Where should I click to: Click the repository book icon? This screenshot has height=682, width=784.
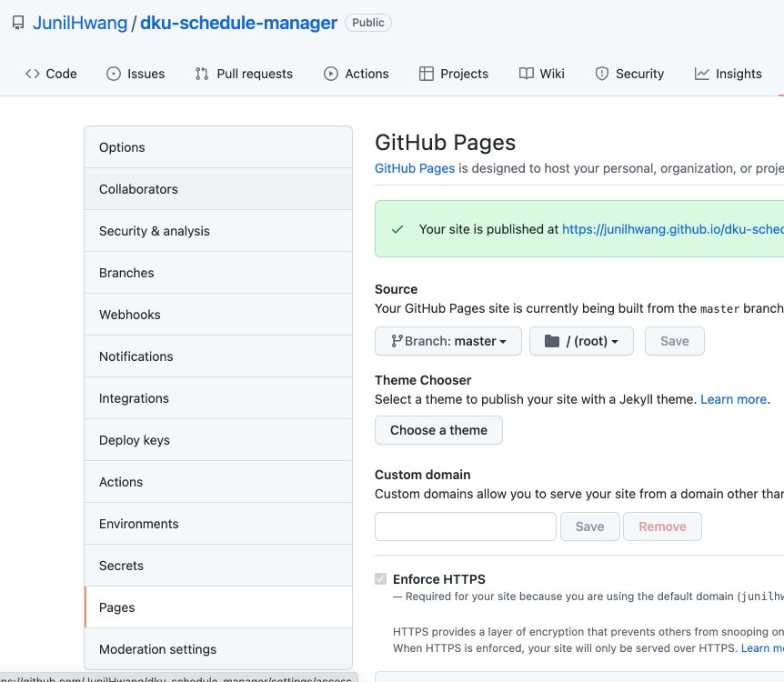point(18,23)
